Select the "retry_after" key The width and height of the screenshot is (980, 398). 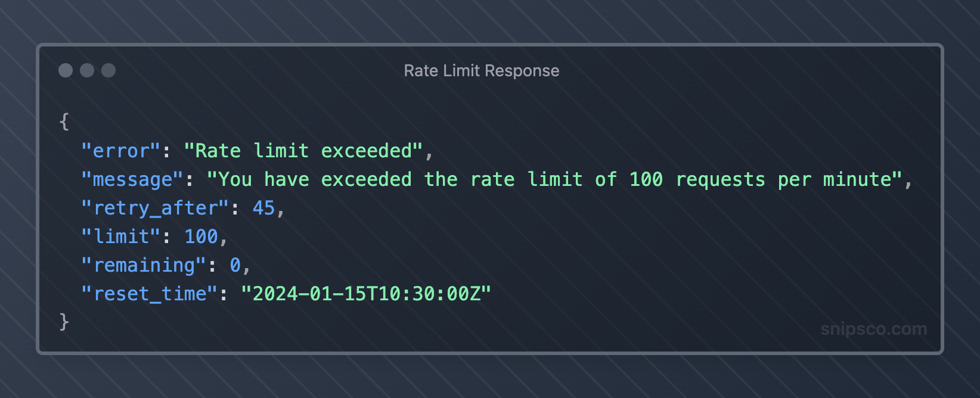(x=155, y=208)
